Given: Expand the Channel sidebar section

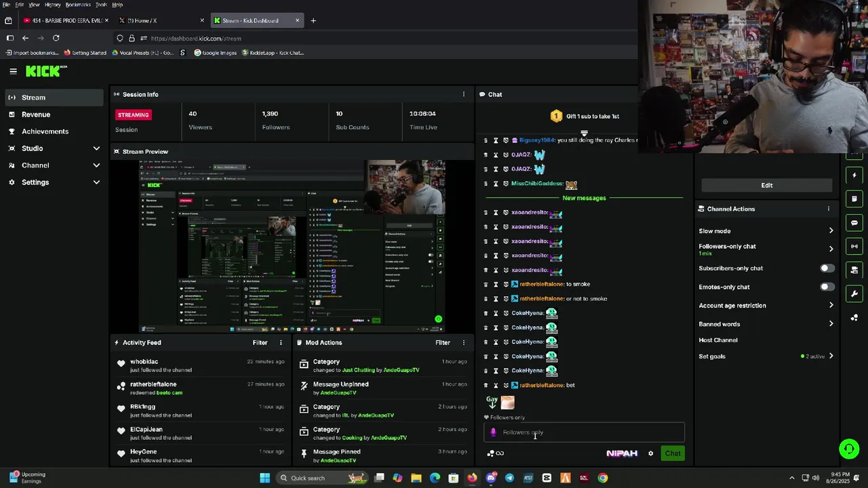Looking at the screenshot, I should pyautogui.click(x=96, y=165).
